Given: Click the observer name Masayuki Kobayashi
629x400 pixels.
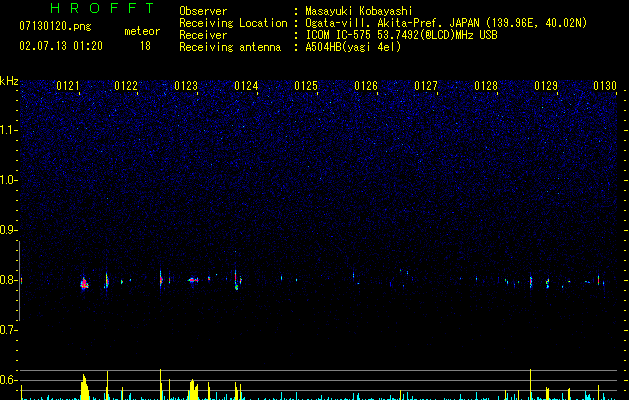Looking at the screenshot, I should (359, 11).
